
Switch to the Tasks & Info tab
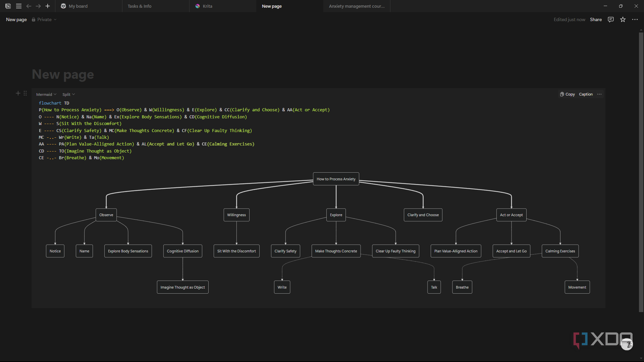click(x=156, y=6)
